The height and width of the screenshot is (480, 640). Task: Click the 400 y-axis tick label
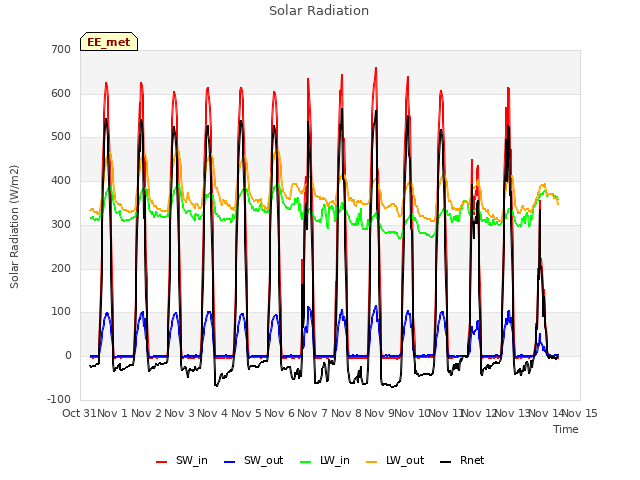coord(61,180)
